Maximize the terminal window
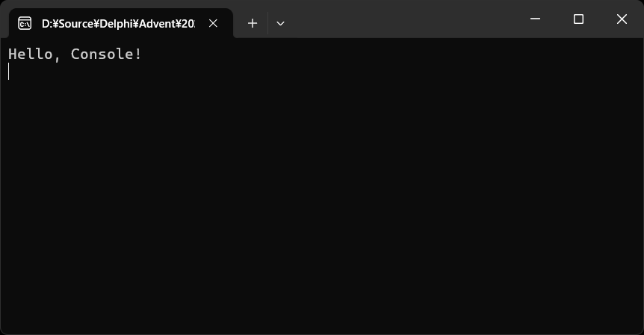This screenshot has height=335, width=644. 578,19
